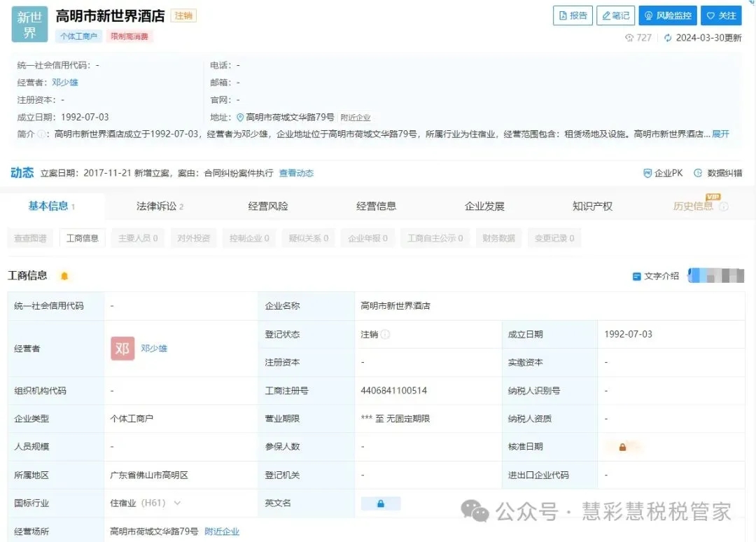Viewport: 756px width, 542px height.
Task: Click the location pin icon beside address
Action: tap(240, 118)
